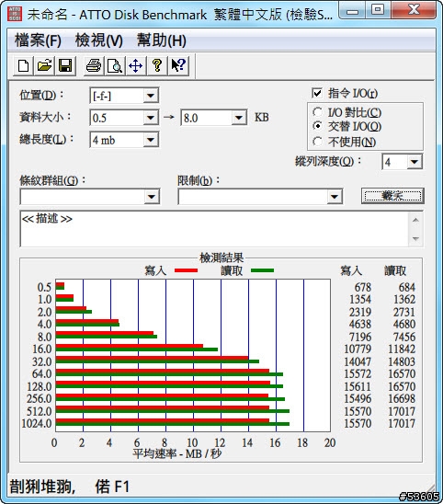Close the ATTO Disk Benchmark window
This screenshot has height=504, width=443.
point(414,11)
